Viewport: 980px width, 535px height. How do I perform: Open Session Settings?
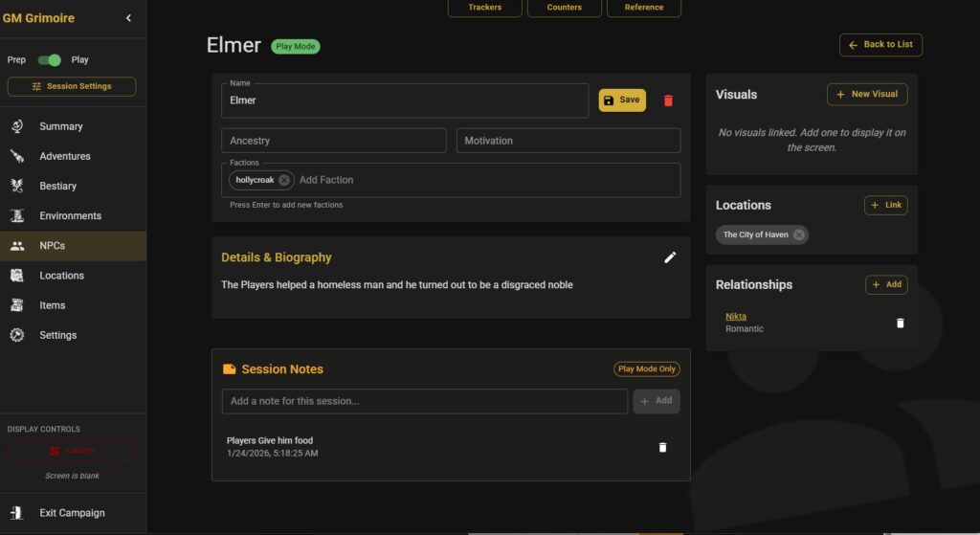click(x=72, y=86)
